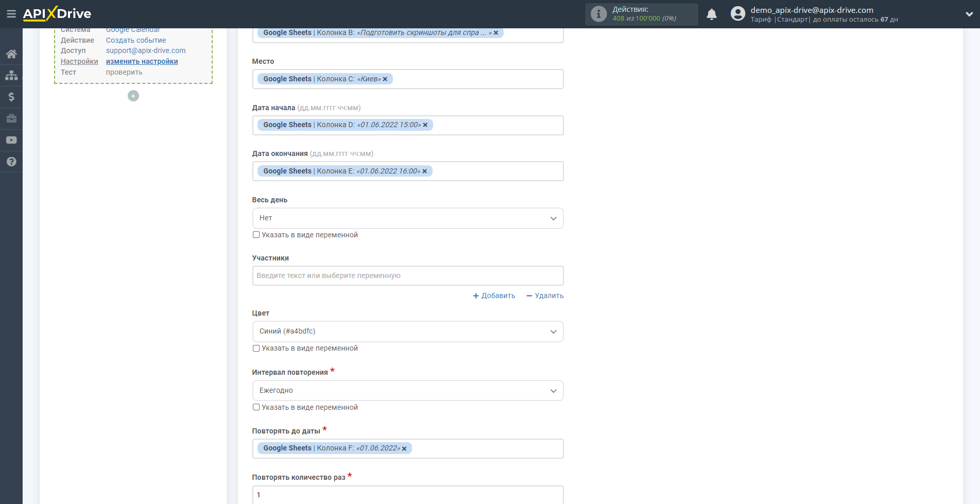Click the Google Calendar system link
Screen dimensions: 980x504
tap(133, 30)
